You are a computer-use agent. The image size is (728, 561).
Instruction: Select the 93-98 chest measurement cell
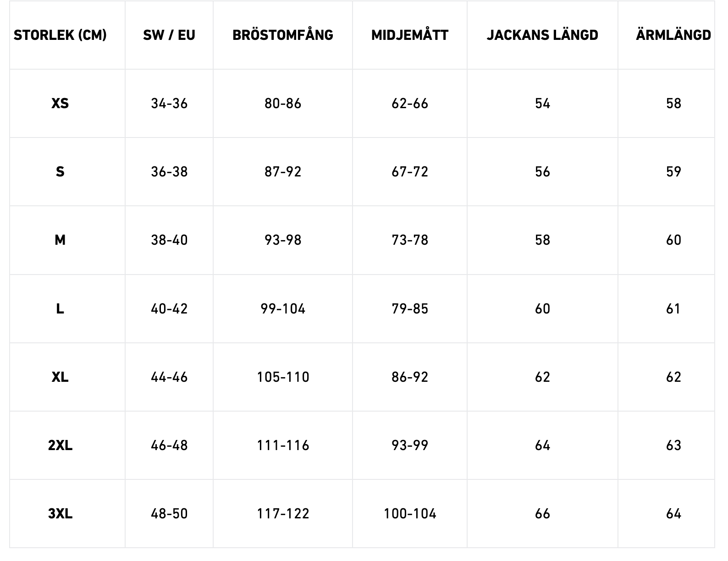pyautogui.click(x=283, y=240)
